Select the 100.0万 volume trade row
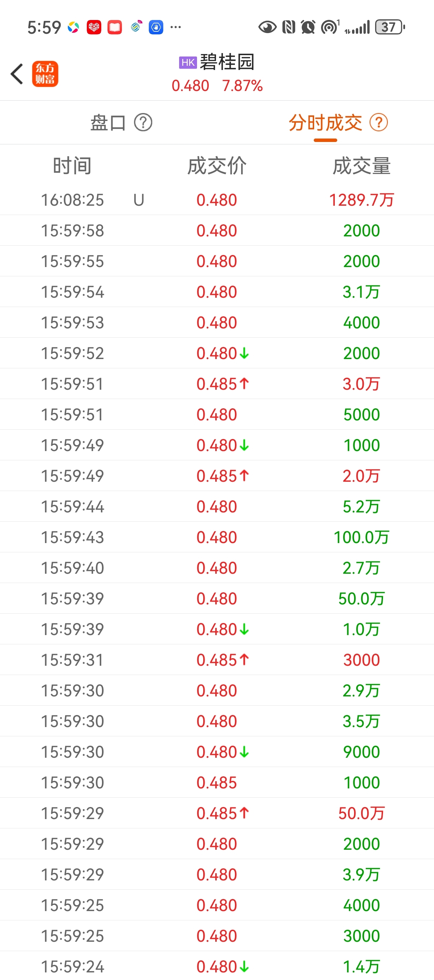The image size is (434, 980). pyautogui.click(x=217, y=537)
